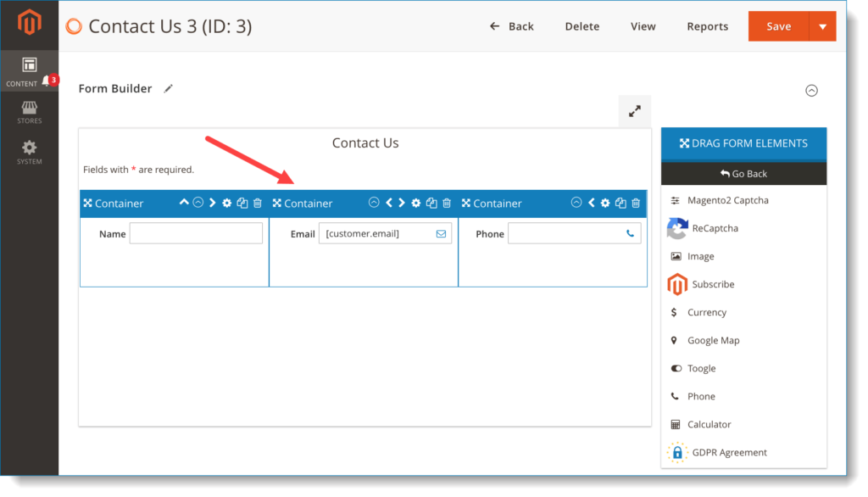The image size is (868, 497).
Task: Pick the Currency form element
Action: (x=706, y=312)
